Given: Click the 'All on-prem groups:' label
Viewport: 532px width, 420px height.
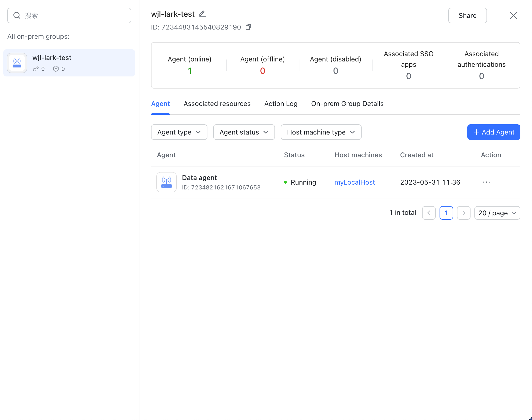Looking at the screenshot, I should coord(38,36).
